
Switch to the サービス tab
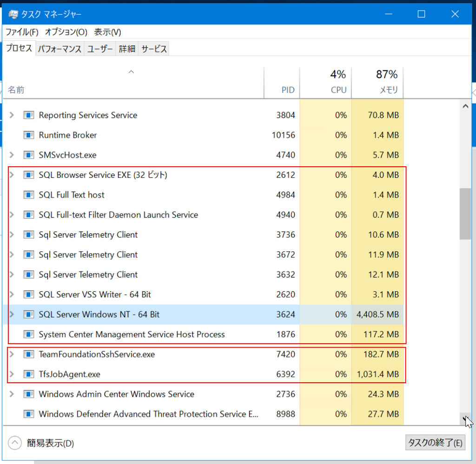[x=154, y=49]
